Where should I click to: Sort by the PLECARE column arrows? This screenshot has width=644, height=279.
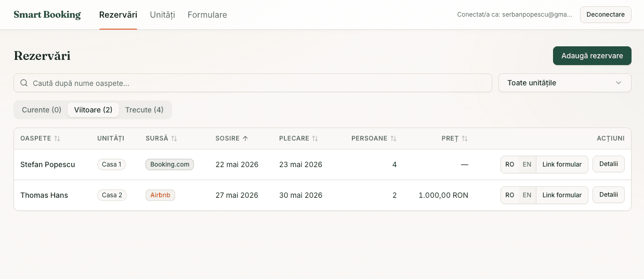point(315,138)
